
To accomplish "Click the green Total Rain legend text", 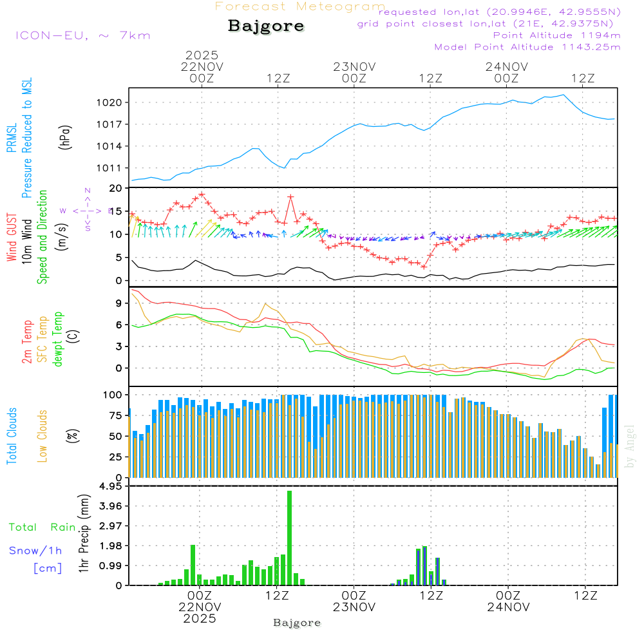I will 43,527.
